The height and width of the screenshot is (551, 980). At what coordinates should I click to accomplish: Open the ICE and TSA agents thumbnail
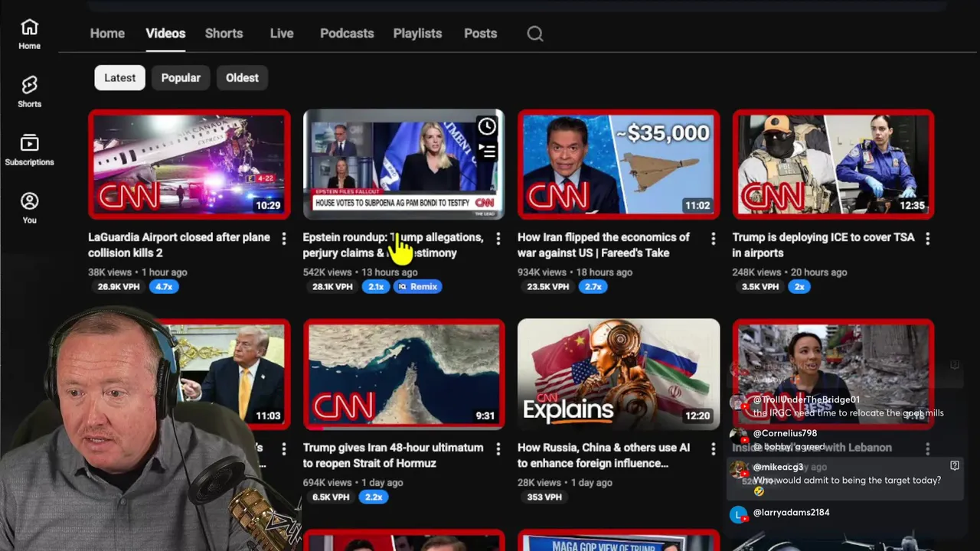(x=833, y=164)
